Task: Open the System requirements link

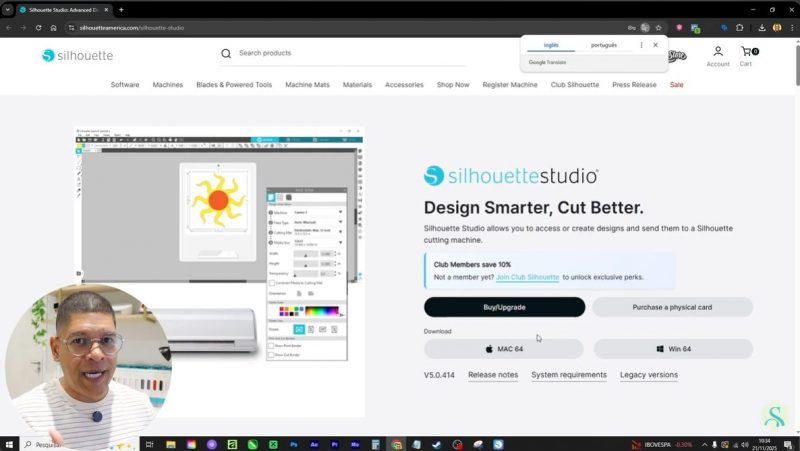Action: 569,375
